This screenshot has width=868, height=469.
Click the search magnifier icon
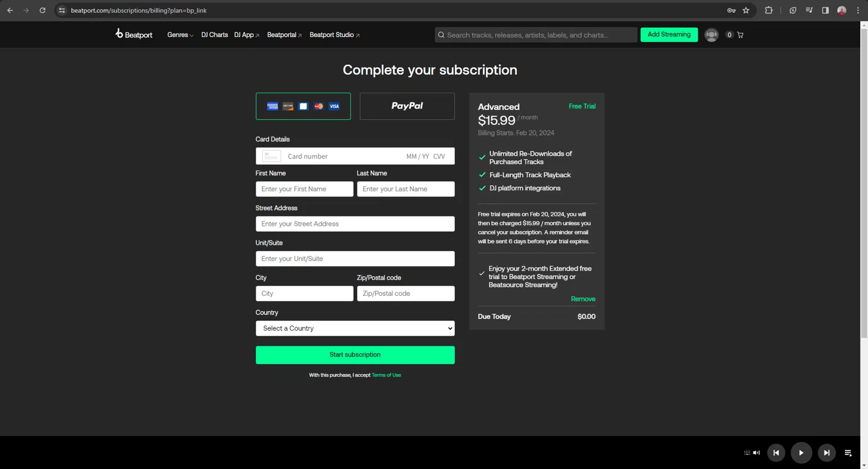pos(441,35)
